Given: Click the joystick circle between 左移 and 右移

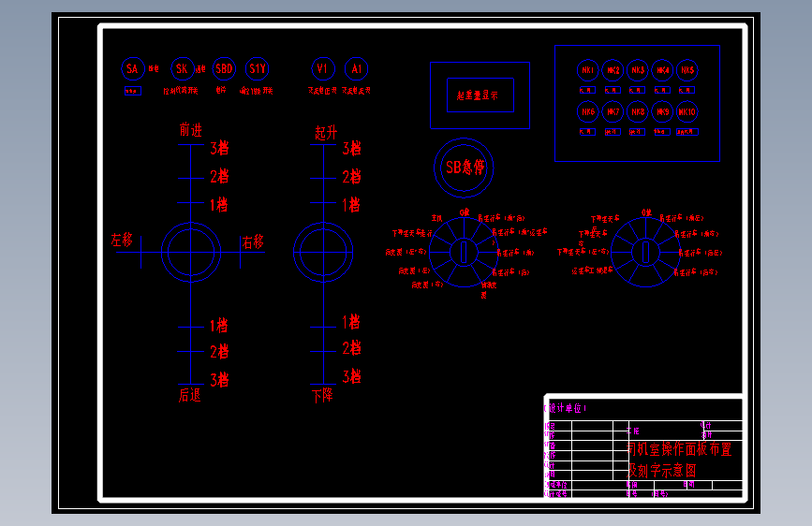Looking at the screenshot, I should [x=191, y=252].
